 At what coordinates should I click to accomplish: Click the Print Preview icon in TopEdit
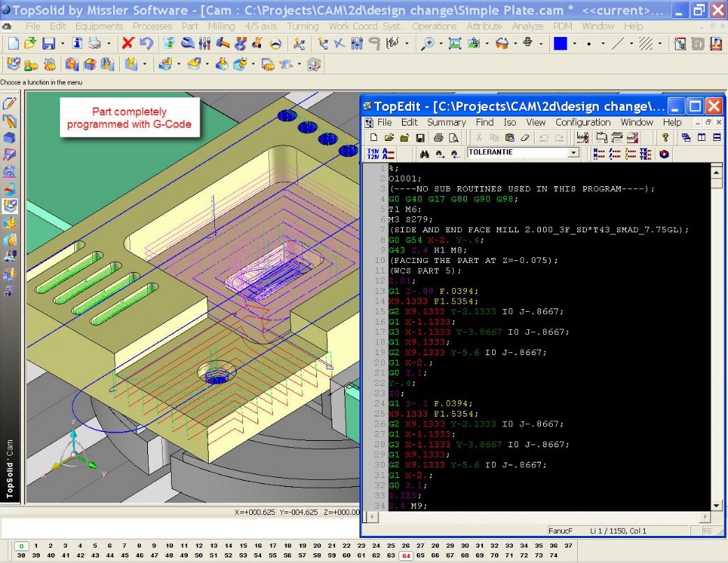[x=454, y=138]
